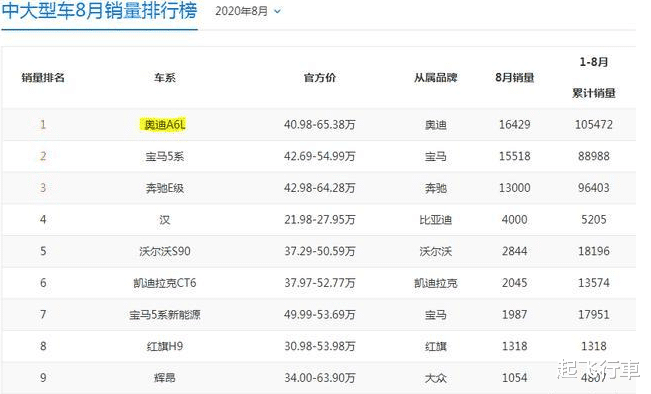Click the 中大型车8月销量排行榜 title tab
Screen dimensions: 651x394
(x=99, y=11)
